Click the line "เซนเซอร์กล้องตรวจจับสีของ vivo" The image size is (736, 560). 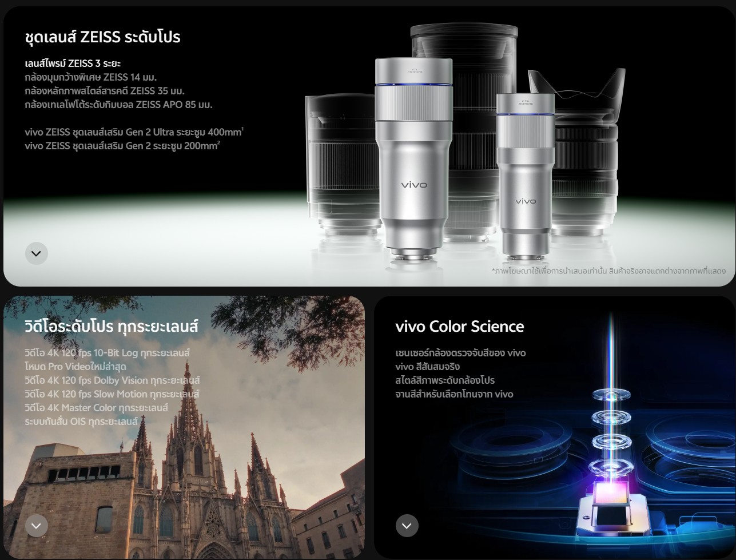[460, 353]
